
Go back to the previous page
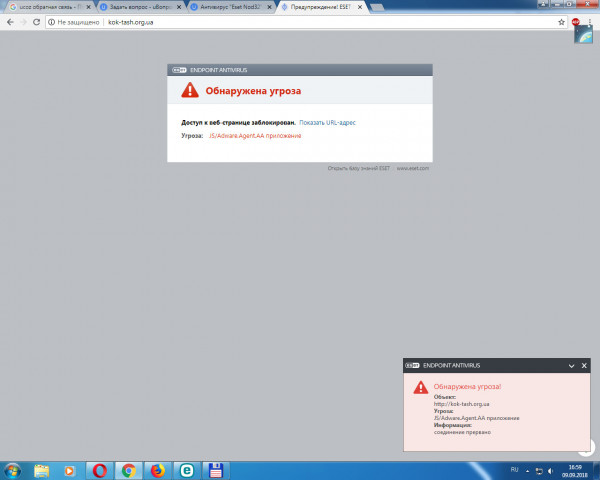click(x=10, y=22)
